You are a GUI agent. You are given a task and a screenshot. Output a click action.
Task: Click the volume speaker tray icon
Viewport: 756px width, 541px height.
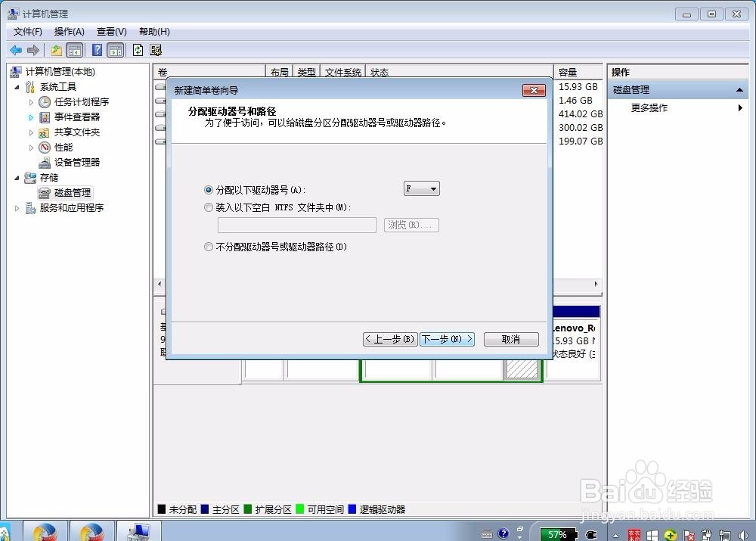click(x=743, y=535)
